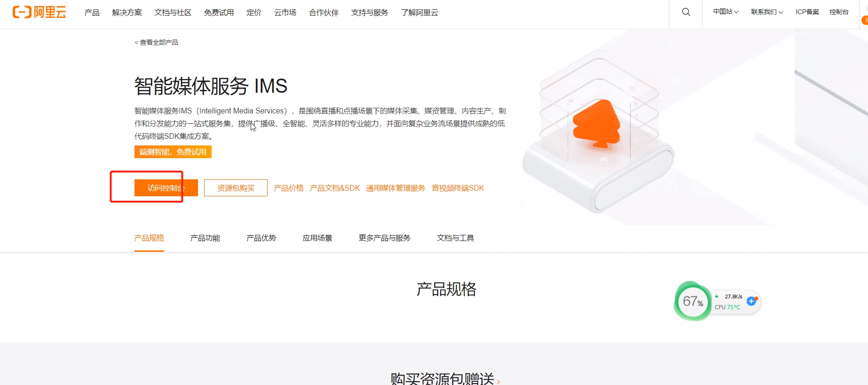Click the 访问控制台 orange button
Image resolution: width=868 pixels, height=385 pixels.
click(x=166, y=188)
